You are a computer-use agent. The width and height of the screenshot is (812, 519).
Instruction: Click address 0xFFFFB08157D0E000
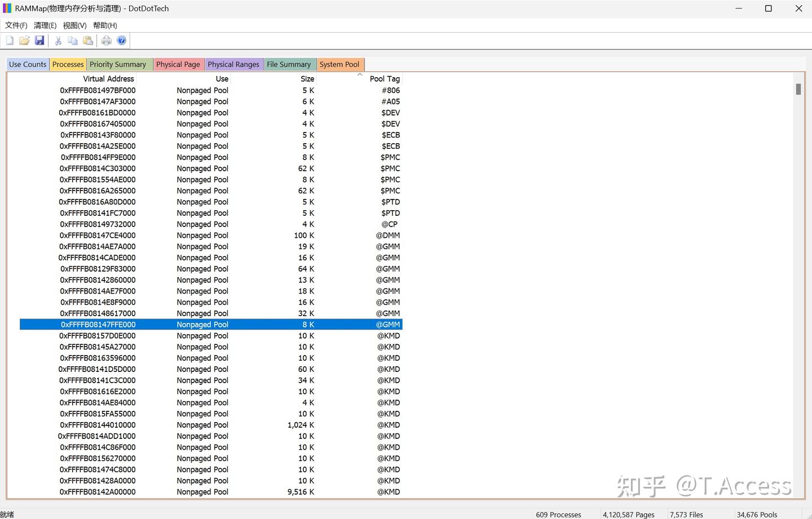pyautogui.click(x=98, y=336)
